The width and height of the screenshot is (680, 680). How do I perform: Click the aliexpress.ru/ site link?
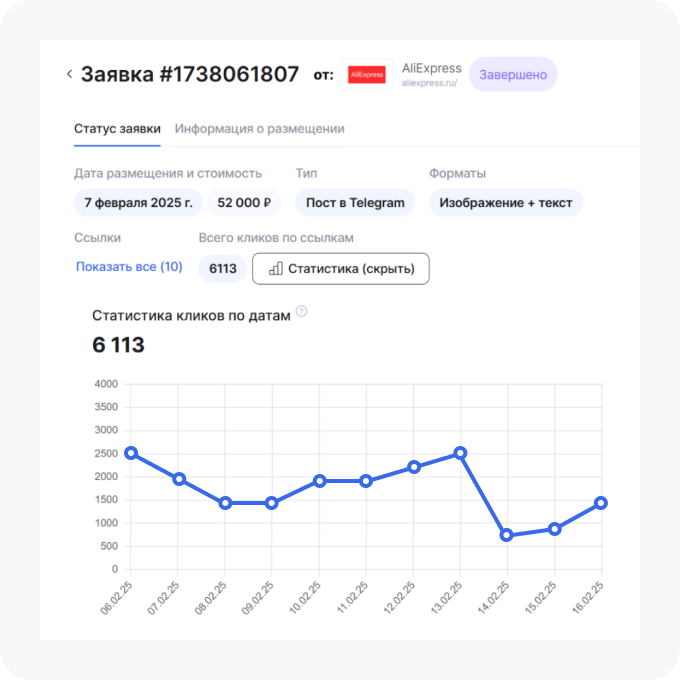[429, 84]
